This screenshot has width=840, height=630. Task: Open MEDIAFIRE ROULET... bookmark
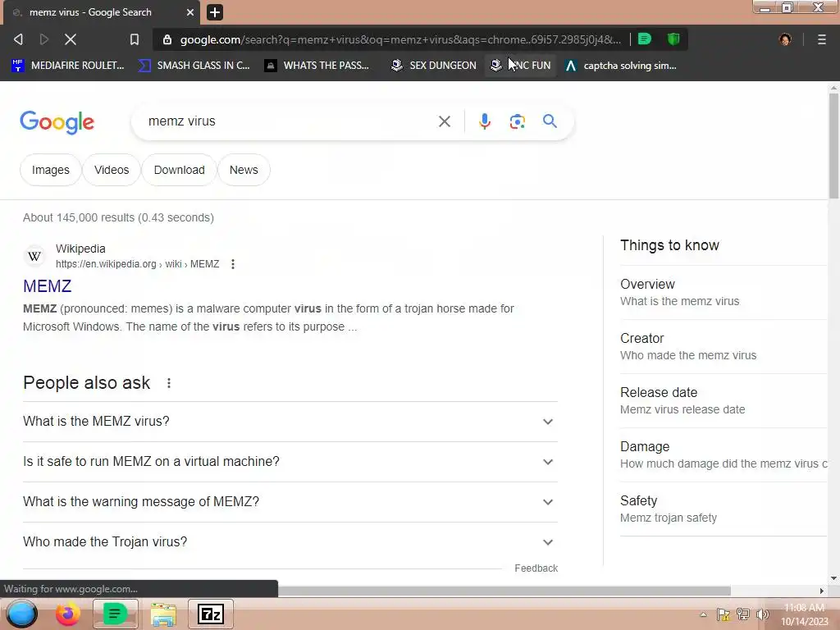(x=68, y=66)
